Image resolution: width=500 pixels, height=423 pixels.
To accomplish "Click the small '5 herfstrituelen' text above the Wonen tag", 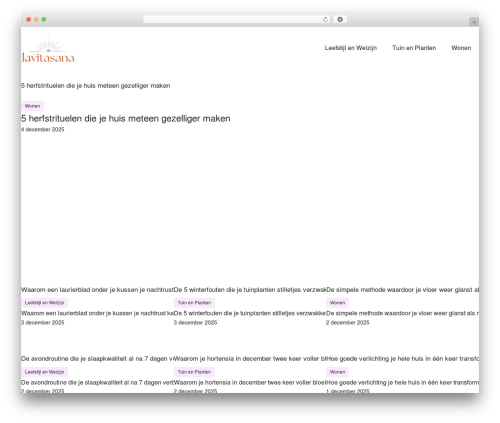I will 96,86.
